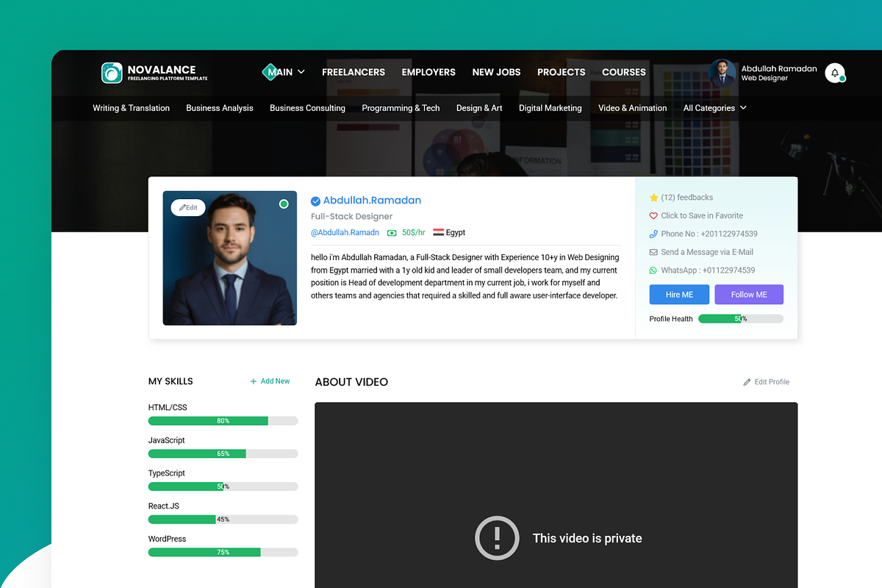Go to NEW JOBS page

[x=496, y=72]
